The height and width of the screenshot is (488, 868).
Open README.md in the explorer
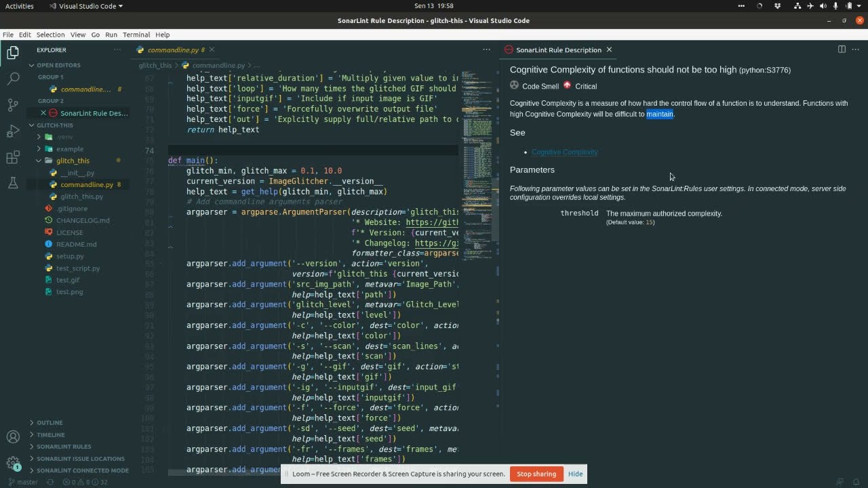tap(77, 244)
